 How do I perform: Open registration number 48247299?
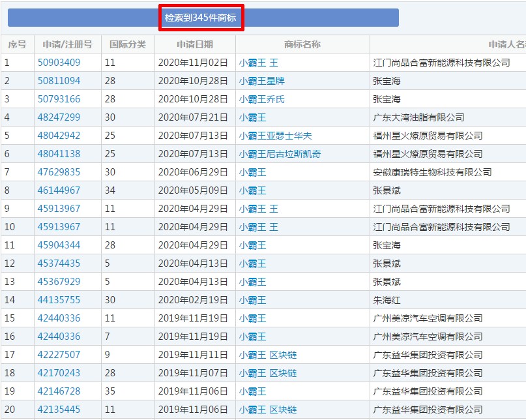[59, 117]
